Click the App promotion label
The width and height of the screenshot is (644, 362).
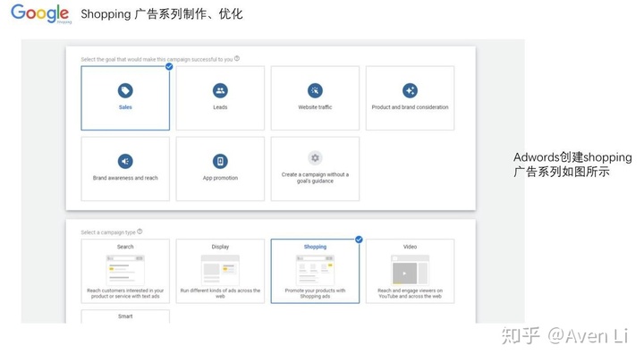point(220,178)
